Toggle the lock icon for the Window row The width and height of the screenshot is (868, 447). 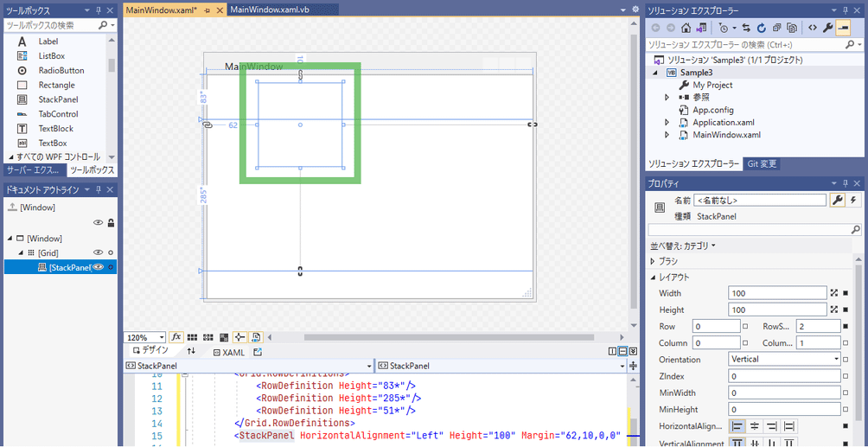[x=111, y=223]
